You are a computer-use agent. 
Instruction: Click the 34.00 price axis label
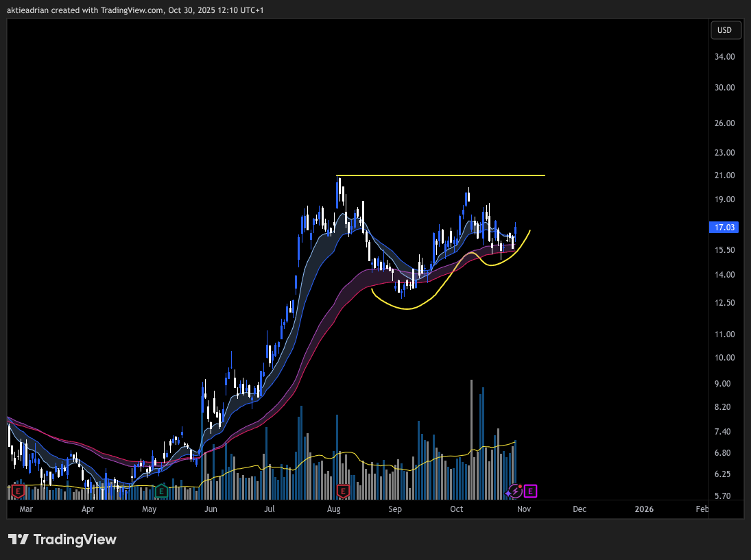724,57
